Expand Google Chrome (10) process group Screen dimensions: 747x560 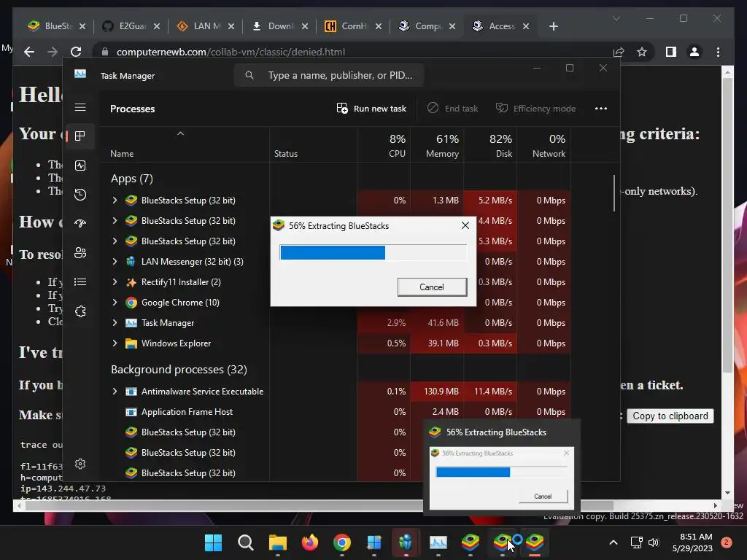pyautogui.click(x=115, y=303)
